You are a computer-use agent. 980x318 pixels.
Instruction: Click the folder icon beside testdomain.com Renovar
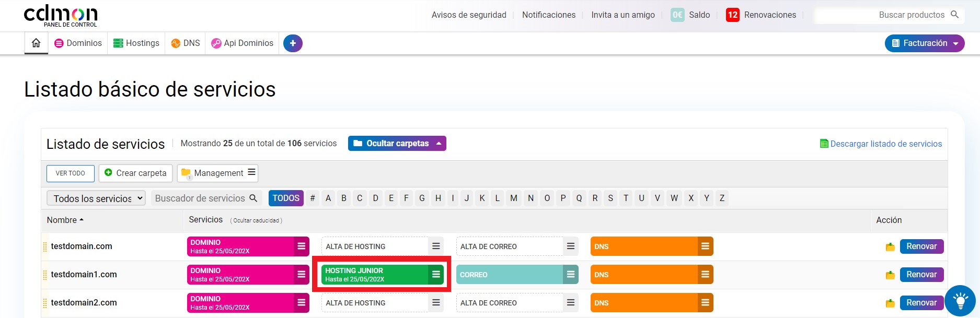(890, 247)
